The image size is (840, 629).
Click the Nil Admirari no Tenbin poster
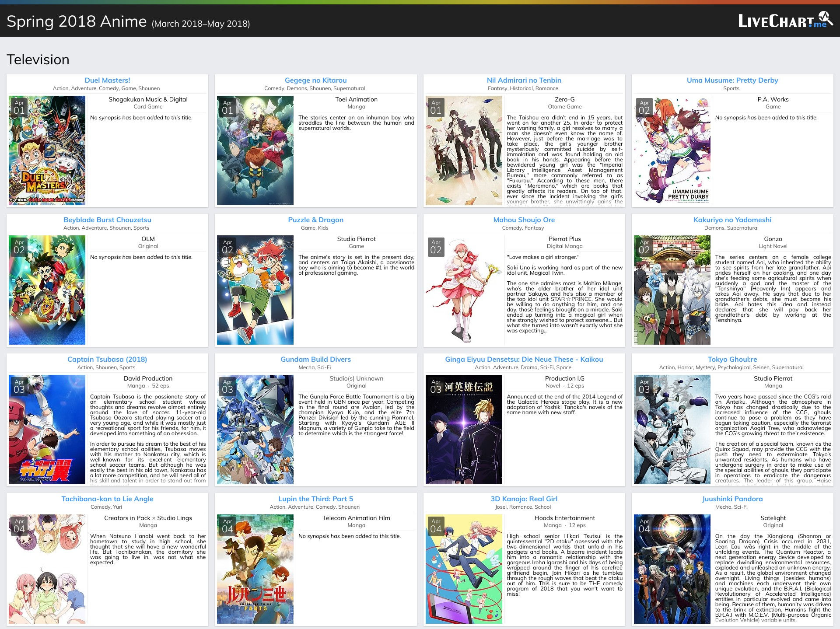(464, 150)
